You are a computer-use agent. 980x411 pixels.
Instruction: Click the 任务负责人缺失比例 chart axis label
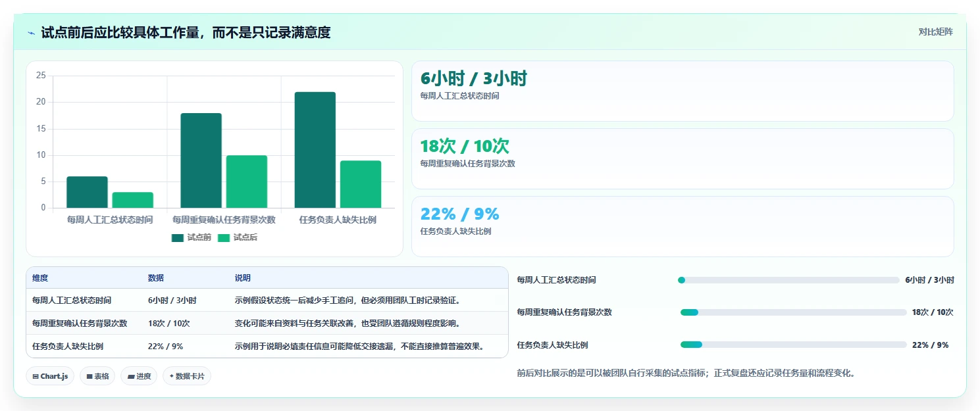click(x=338, y=220)
